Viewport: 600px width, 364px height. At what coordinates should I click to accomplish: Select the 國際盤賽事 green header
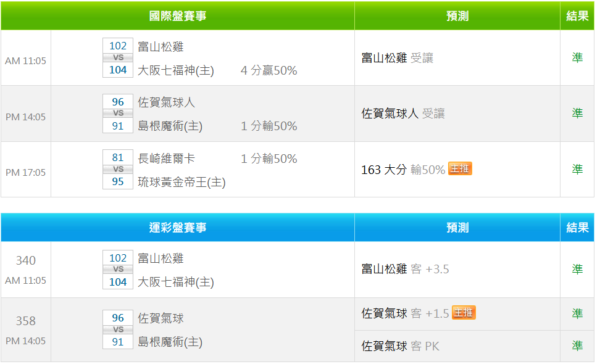point(178,16)
